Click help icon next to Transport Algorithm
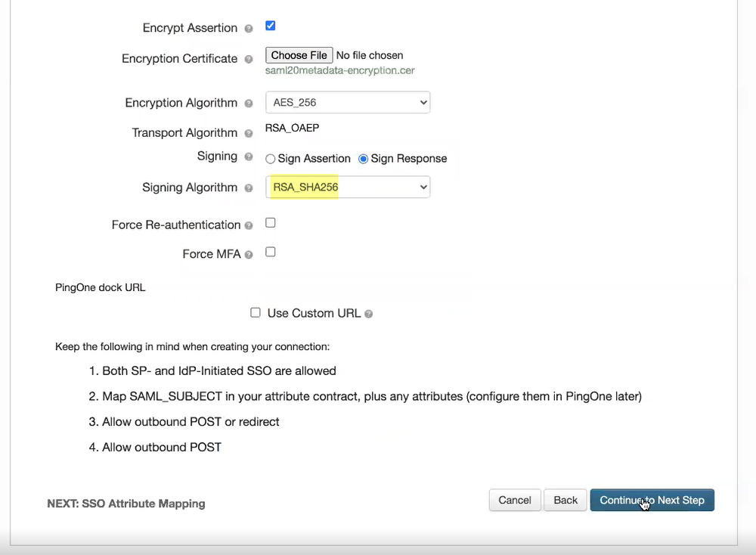The image size is (756, 555). pyautogui.click(x=249, y=133)
